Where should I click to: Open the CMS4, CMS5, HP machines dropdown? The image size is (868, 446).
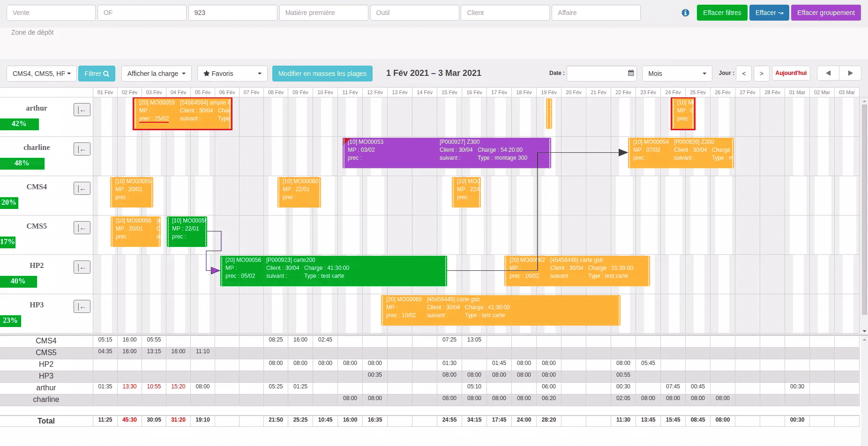[41, 73]
